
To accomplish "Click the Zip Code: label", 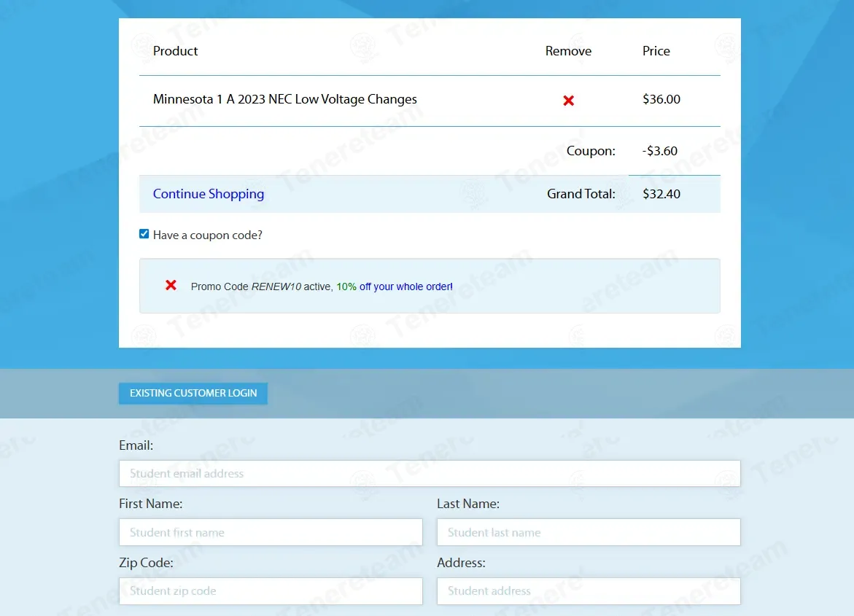I will 146,563.
